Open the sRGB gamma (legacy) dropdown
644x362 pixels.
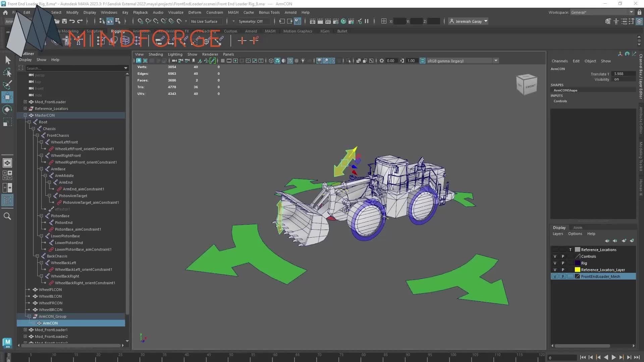tap(496, 61)
